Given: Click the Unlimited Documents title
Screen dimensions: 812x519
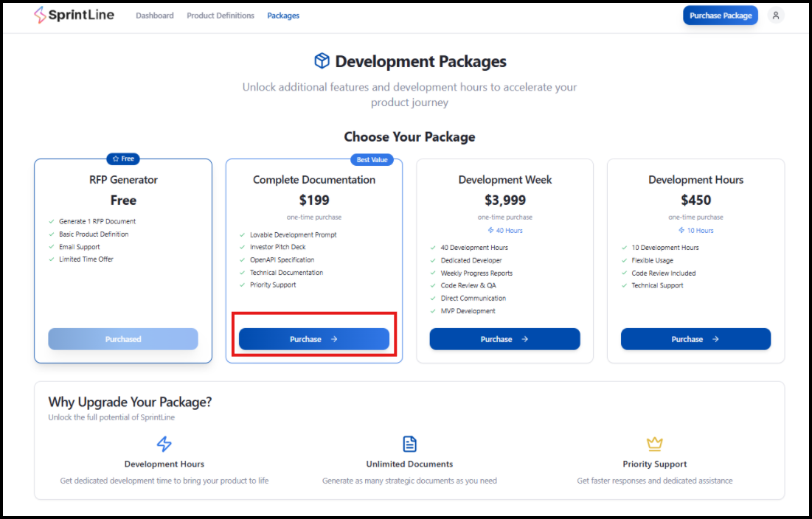Looking at the screenshot, I should [x=409, y=464].
